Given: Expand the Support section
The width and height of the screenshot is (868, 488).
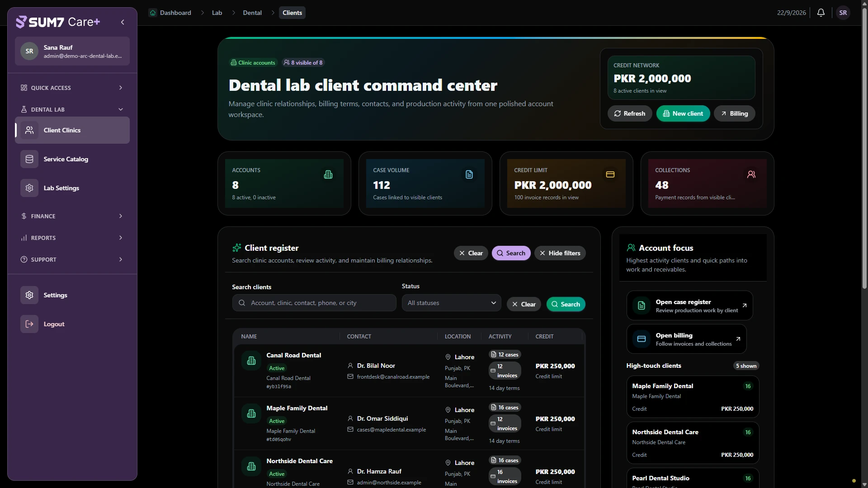Looking at the screenshot, I should click(x=72, y=259).
